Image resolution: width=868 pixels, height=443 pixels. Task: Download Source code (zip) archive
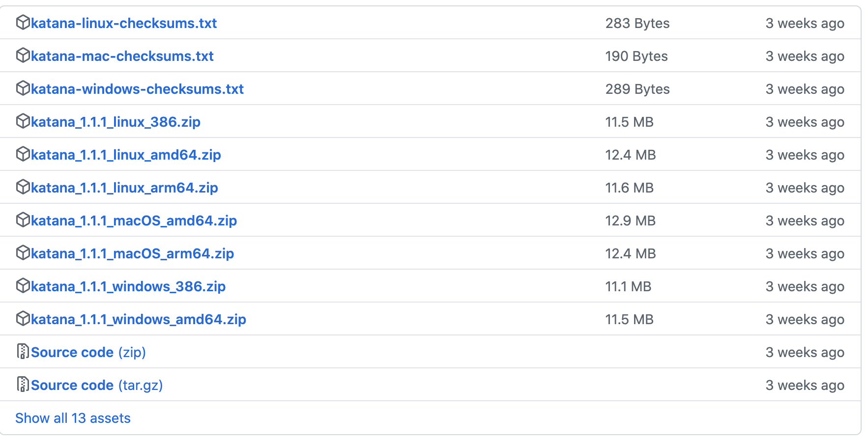[x=88, y=352]
